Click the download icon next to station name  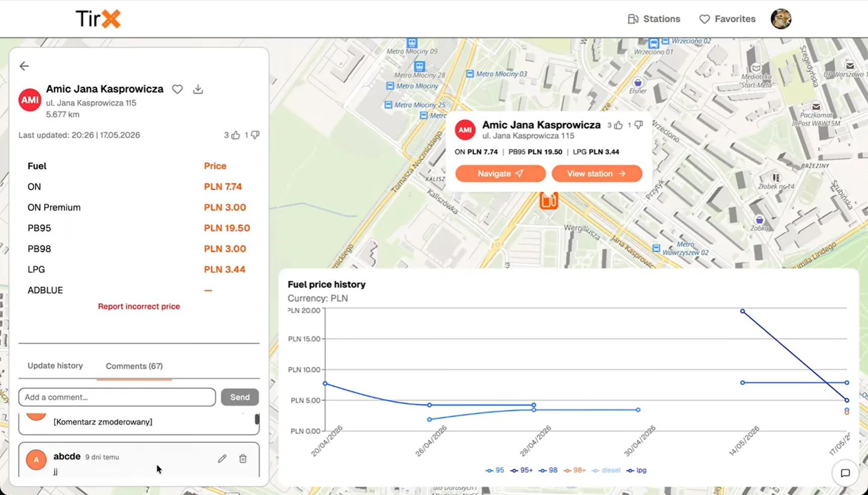(x=198, y=89)
